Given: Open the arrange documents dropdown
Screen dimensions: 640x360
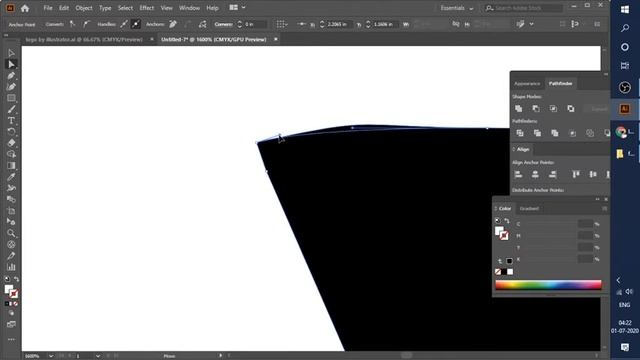Looking at the screenshot, I should click(238, 8).
